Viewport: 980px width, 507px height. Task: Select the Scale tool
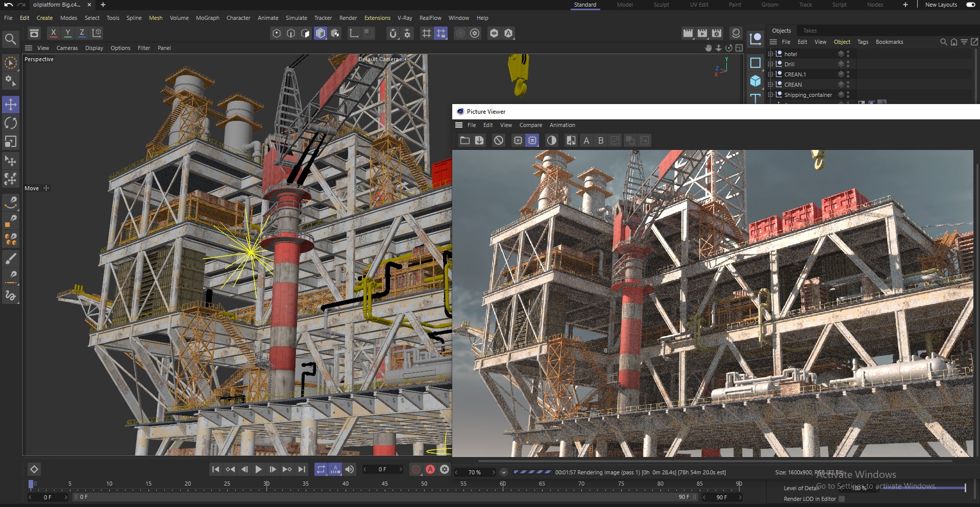pyautogui.click(x=11, y=141)
